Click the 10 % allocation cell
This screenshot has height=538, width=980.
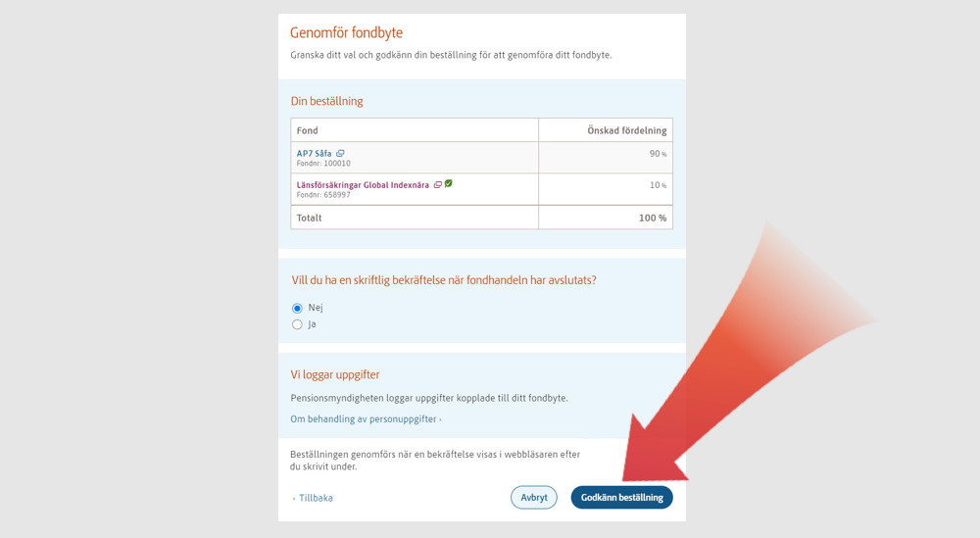point(657,185)
